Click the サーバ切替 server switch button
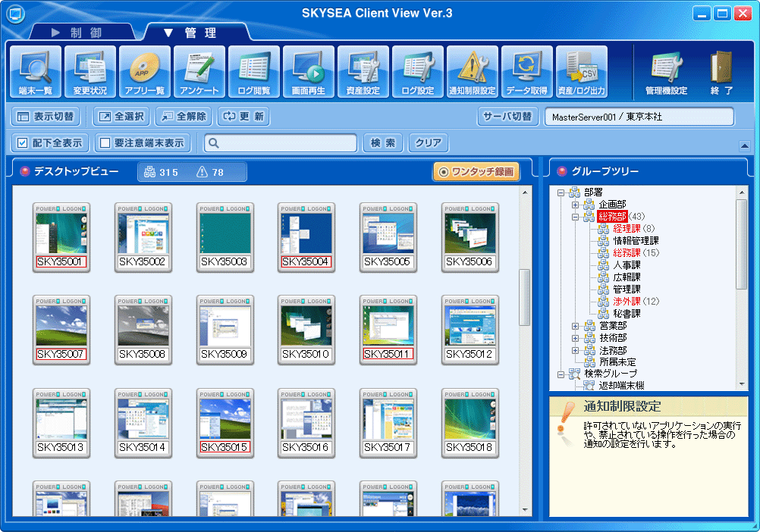 [x=508, y=117]
